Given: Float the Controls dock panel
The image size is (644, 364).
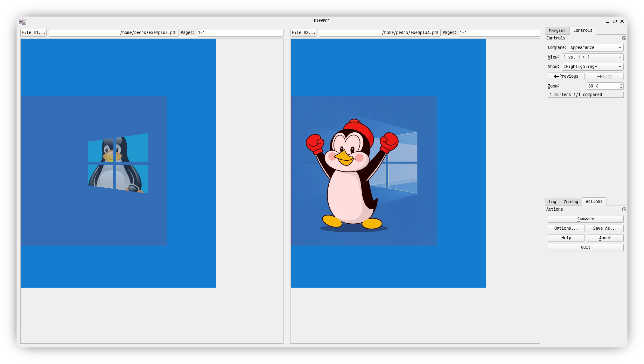Looking at the screenshot, I should pos(624,38).
